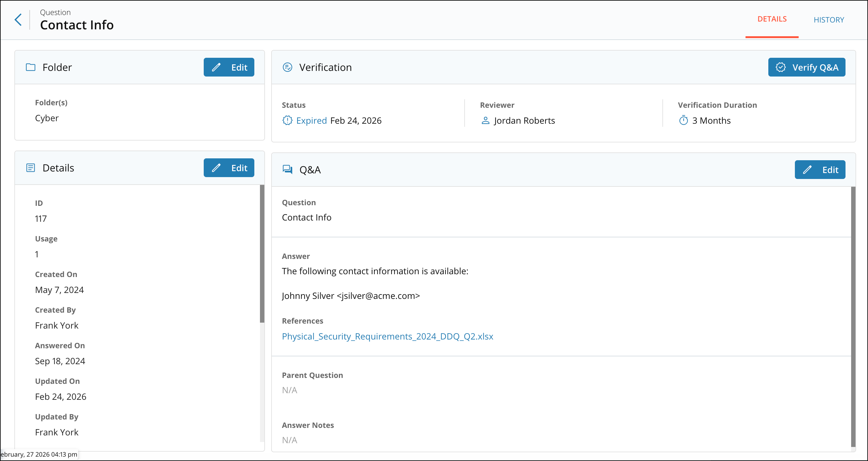Click the verification duration timer icon
Viewport: 868px width, 461px height.
[683, 120]
